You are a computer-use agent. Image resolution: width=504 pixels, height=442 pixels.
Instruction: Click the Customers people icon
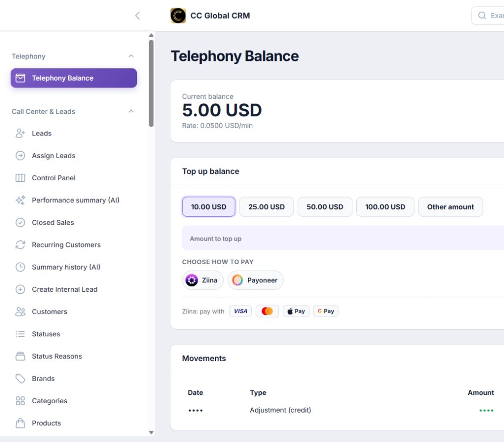pos(20,312)
